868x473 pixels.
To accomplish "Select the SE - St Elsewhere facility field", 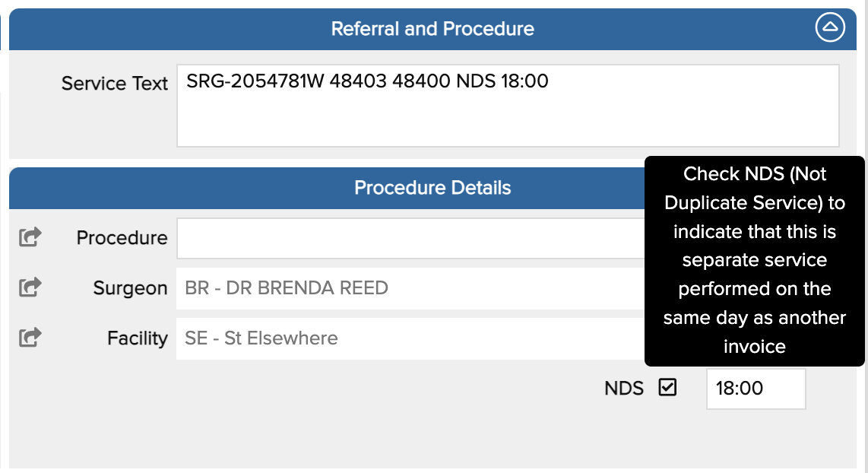I will tap(410, 338).
